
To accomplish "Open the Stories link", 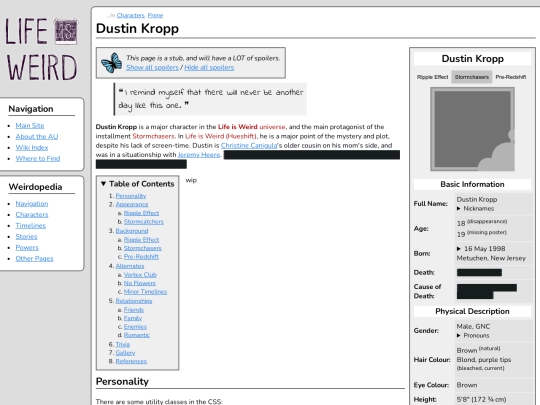I will click(x=26, y=237).
